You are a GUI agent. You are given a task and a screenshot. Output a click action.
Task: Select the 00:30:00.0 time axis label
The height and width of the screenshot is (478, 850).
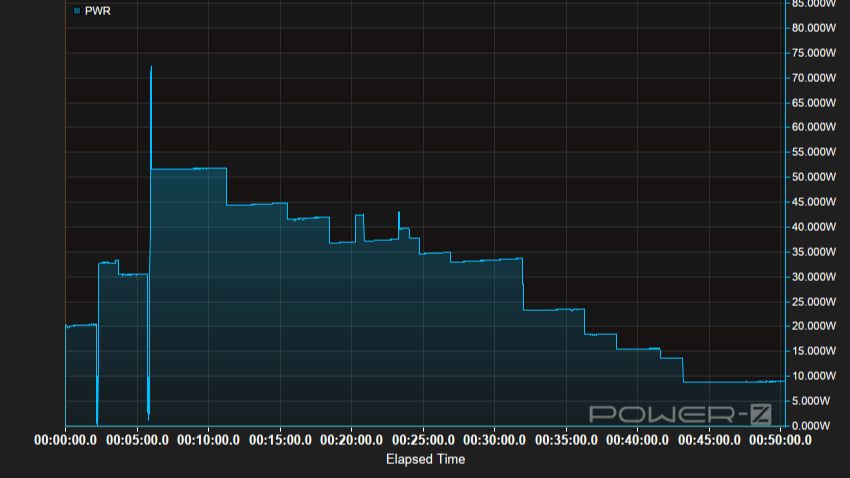(497, 440)
